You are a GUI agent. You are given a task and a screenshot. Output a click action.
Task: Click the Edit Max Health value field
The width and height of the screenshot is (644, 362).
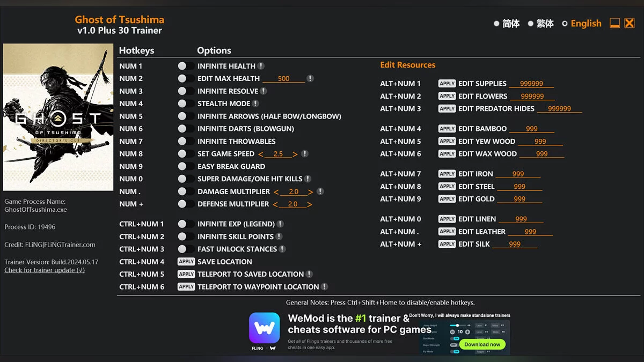[x=283, y=79]
